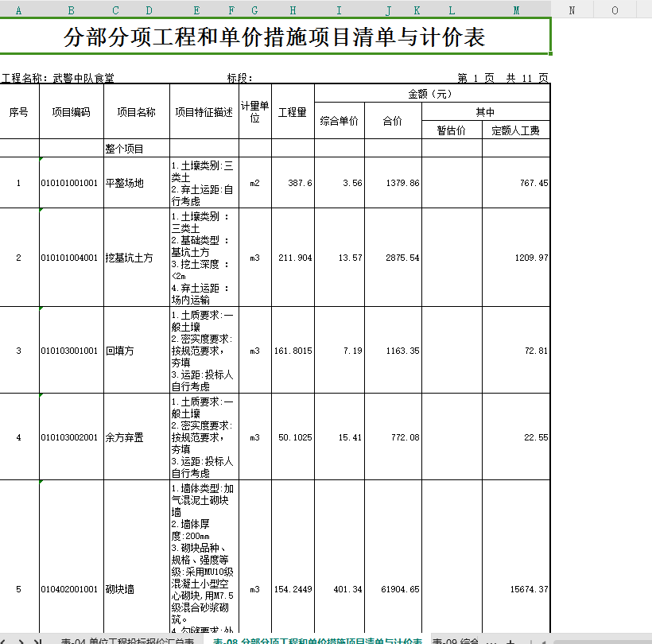Select the 综合单价 header cell

point(340,121)
